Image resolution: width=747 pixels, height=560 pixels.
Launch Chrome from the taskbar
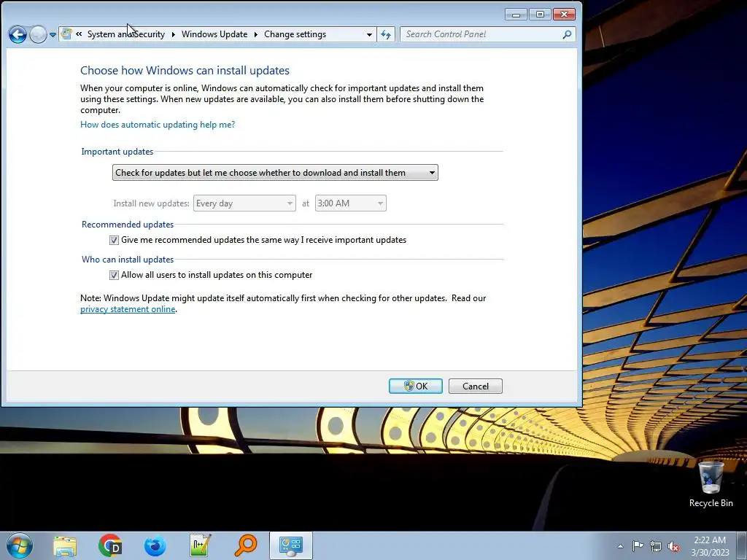tap(110, 545)
